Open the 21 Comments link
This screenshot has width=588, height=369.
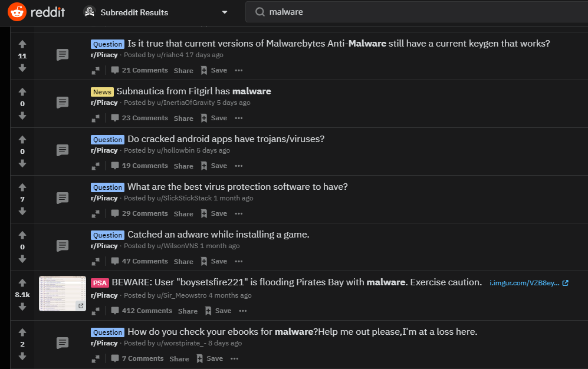[140, 70]
